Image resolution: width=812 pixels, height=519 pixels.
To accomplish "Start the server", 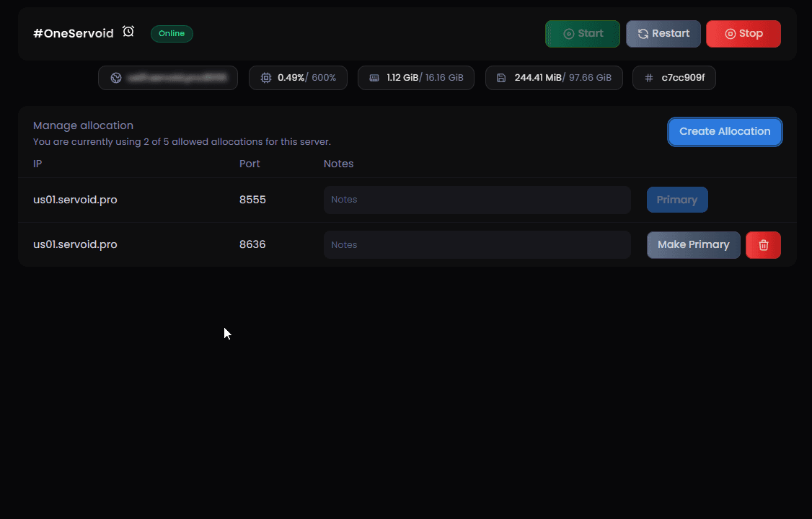I will (x=583, y=34).
